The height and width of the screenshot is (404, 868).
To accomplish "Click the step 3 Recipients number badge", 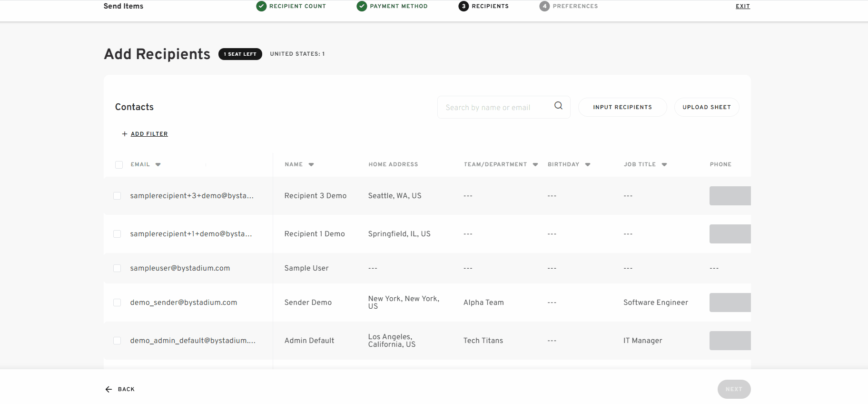I will [464, 6].
